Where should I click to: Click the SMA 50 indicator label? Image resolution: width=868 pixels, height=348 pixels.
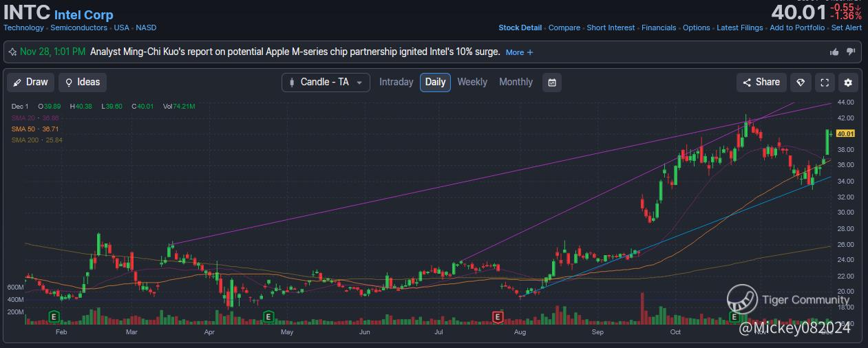[x=34, y=129]
